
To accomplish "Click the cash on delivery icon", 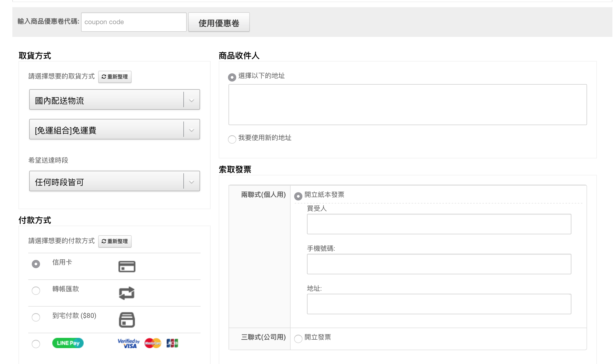I will (x=127, y=320).
